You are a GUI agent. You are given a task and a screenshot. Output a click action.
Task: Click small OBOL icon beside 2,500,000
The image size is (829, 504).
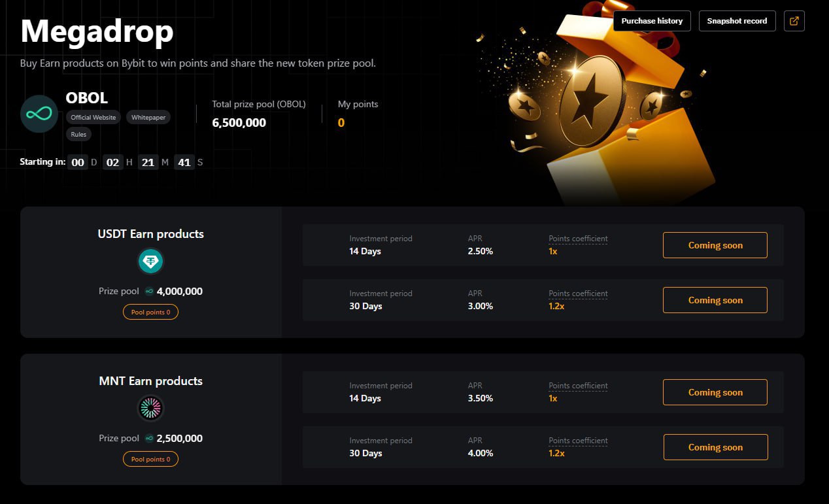[x=149, y=439]
